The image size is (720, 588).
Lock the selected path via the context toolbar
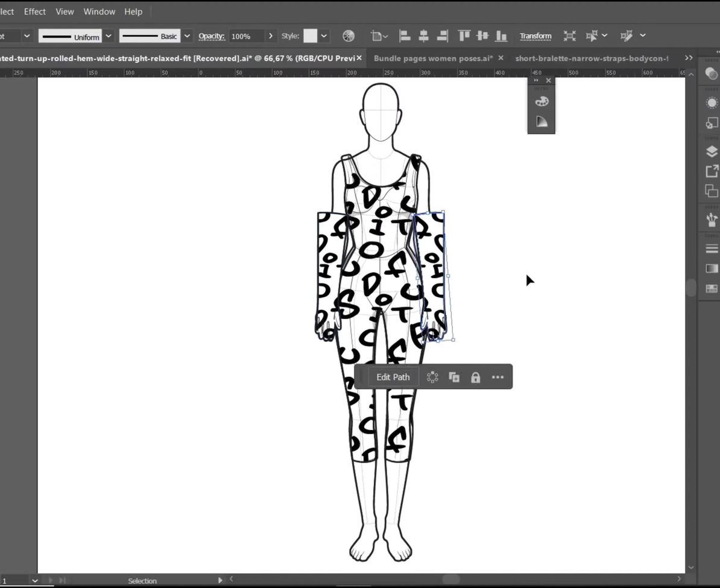click(475, 377)
